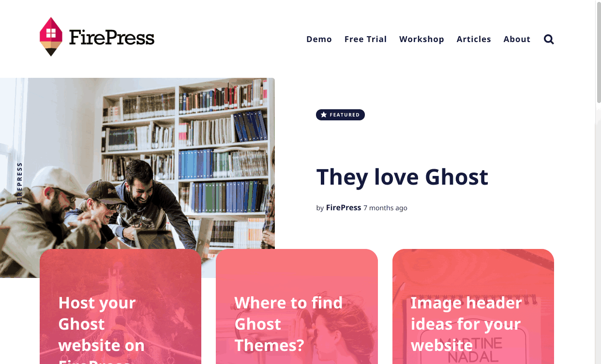This screenshot has height=364, width=601.
Task: Open the Demo menu item
Action: click(x=319, y=39)
